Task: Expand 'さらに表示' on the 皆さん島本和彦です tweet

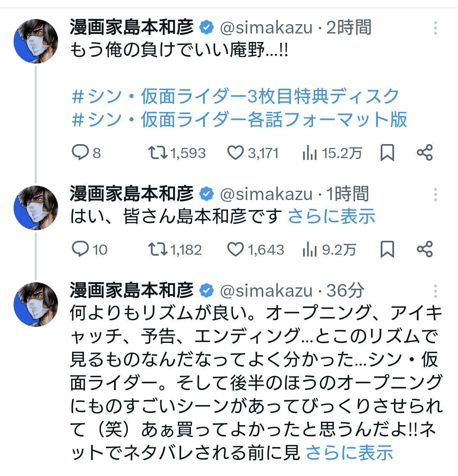Action: click(332, 217)
